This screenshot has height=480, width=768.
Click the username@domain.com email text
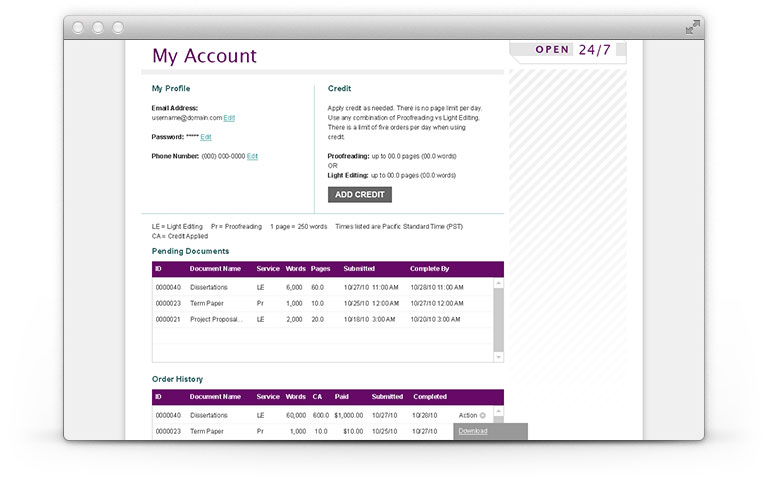187,118
